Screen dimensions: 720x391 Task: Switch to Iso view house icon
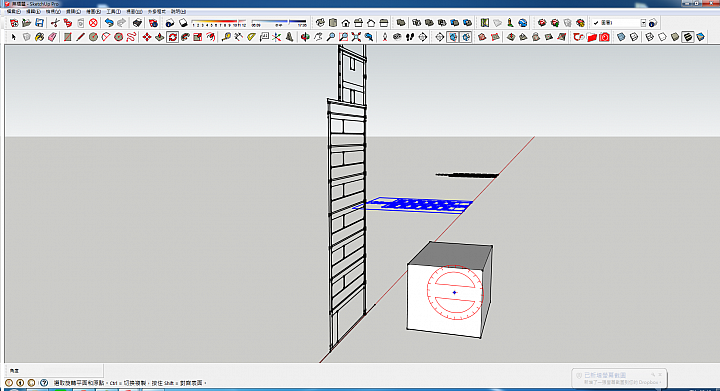(x=320, y=22)
